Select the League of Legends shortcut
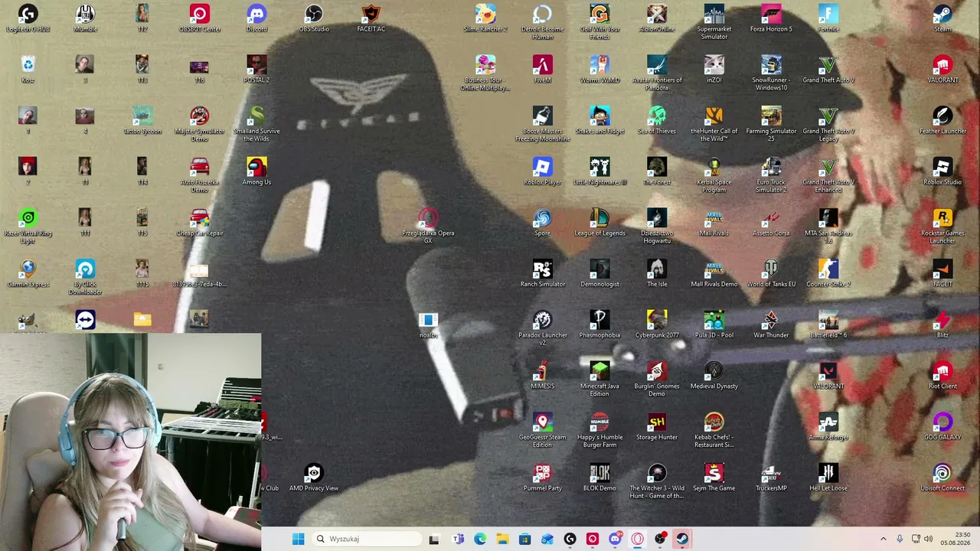Viewport: 980px width, 551px height. pyautogui.click(x=599, y=223)
